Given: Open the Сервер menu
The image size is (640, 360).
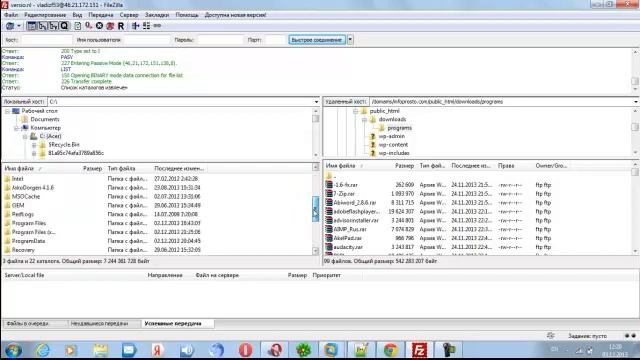Looking at the screenshot, I should click(x=129, y=15).
